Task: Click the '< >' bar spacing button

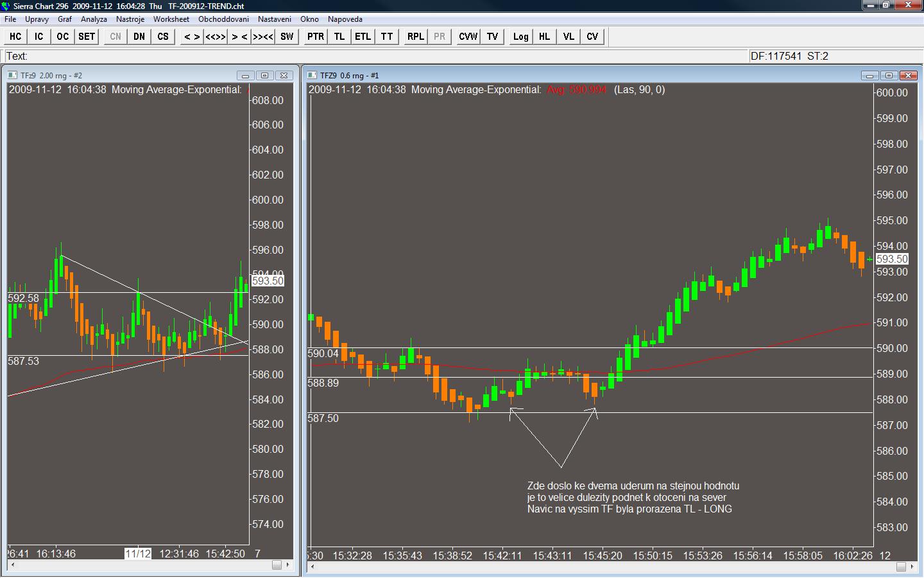Action: (192, 37)
